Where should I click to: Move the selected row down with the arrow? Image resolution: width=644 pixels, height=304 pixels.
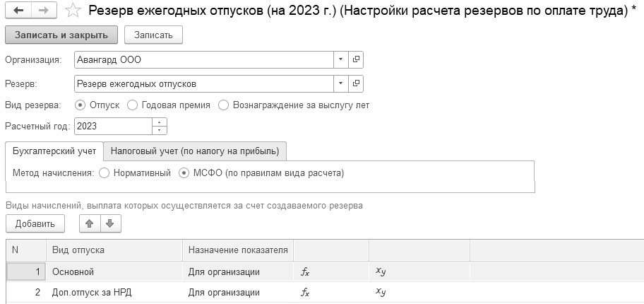point(109,224)
